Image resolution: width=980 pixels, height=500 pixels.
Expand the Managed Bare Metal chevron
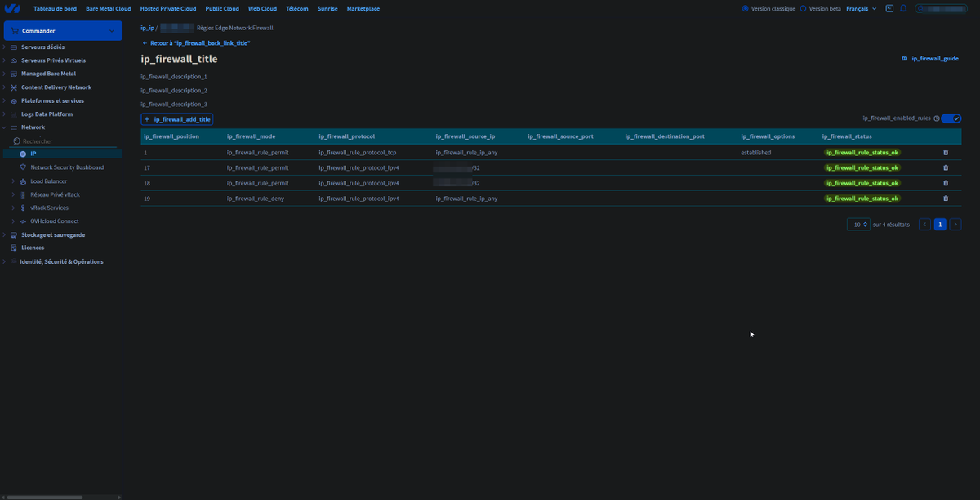click(4, 74)
